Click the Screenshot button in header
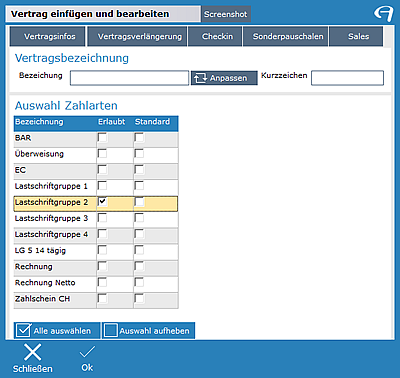 tap(226, 14)
